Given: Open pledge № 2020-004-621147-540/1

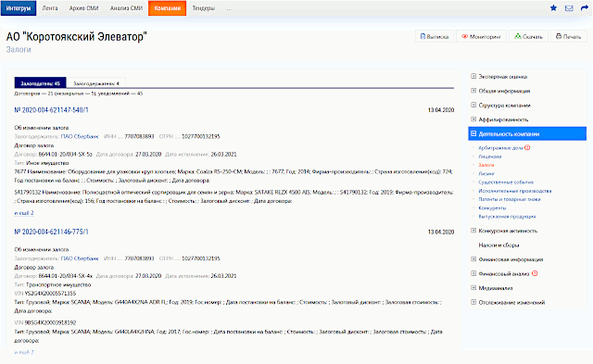Looking at the screenshot, I should [52, 110].
